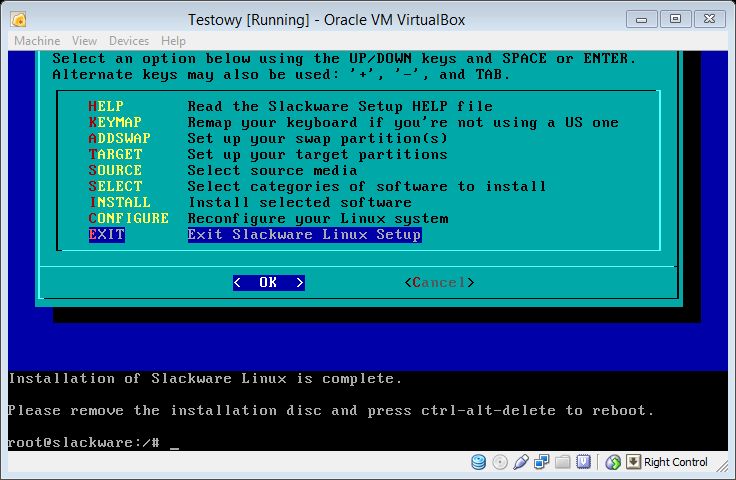Click the optical disc (CD/DVD) status icon
This screenshot has height=480, width=736.
tap(500, 462)
